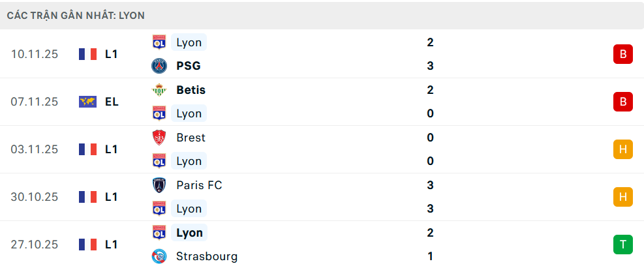Click the 27.10.25 match date
644x268 pixels.
[35, 245]
